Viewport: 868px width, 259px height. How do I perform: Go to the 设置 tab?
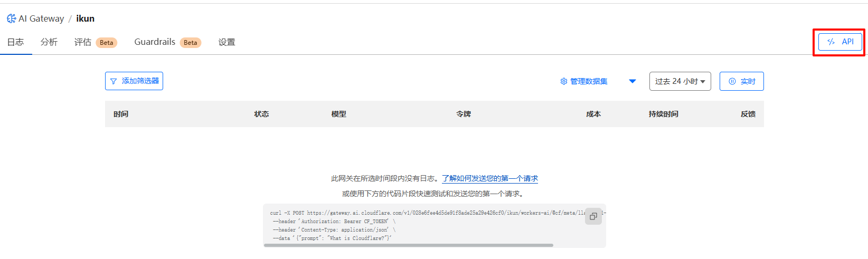click(227, 42)
